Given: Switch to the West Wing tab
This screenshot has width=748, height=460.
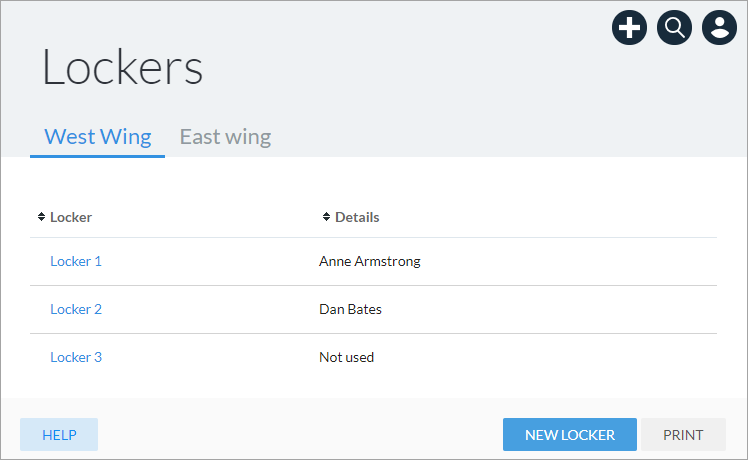Looking at the screenshot, I should coord(98,137).
